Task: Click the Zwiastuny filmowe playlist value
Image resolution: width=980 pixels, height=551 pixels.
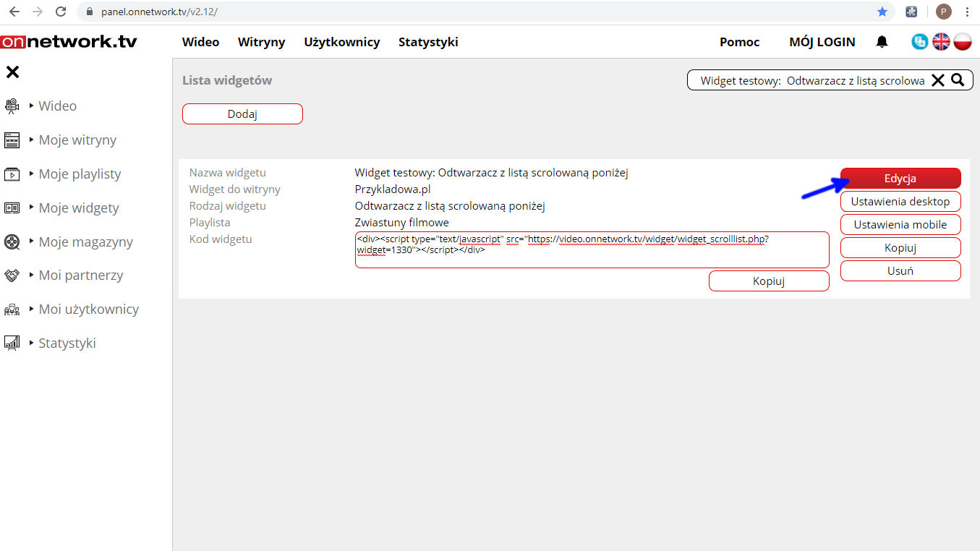Action: (401, 223)
